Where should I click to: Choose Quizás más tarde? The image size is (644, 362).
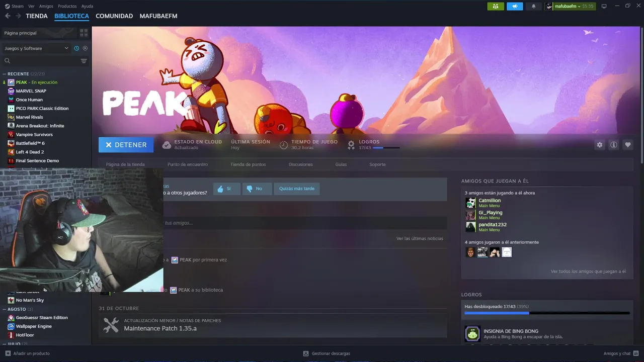[297, 189]
